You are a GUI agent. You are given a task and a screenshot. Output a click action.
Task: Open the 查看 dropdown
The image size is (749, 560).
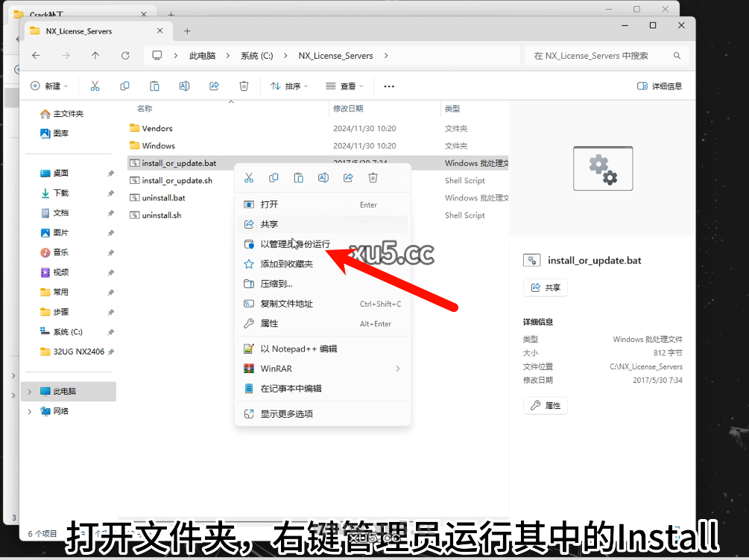343,86
